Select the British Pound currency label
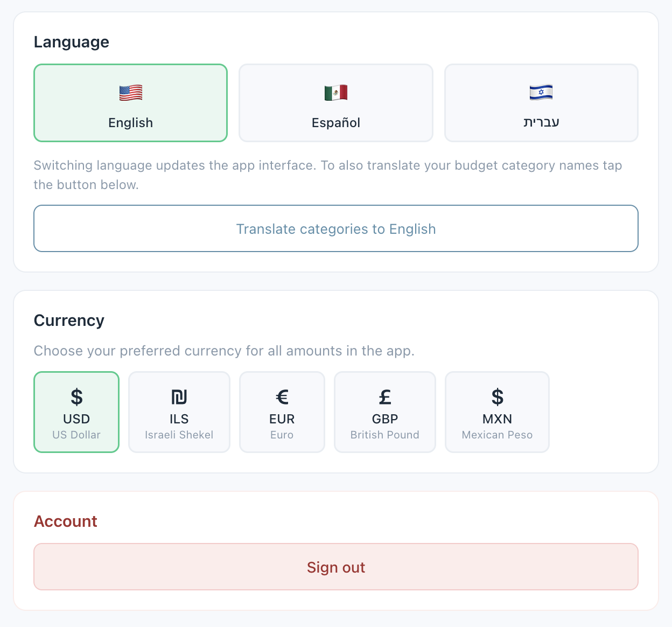The width and height of the screenshot is (672, 627). click(385, 435)
